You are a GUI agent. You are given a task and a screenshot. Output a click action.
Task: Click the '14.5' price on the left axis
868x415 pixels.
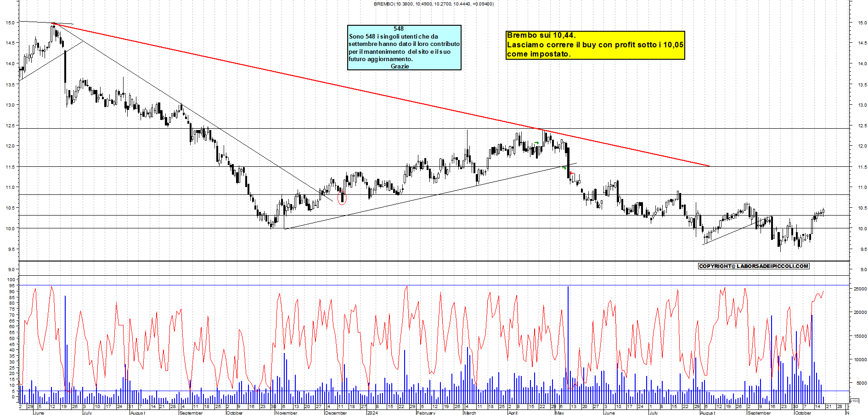(10, 43)
